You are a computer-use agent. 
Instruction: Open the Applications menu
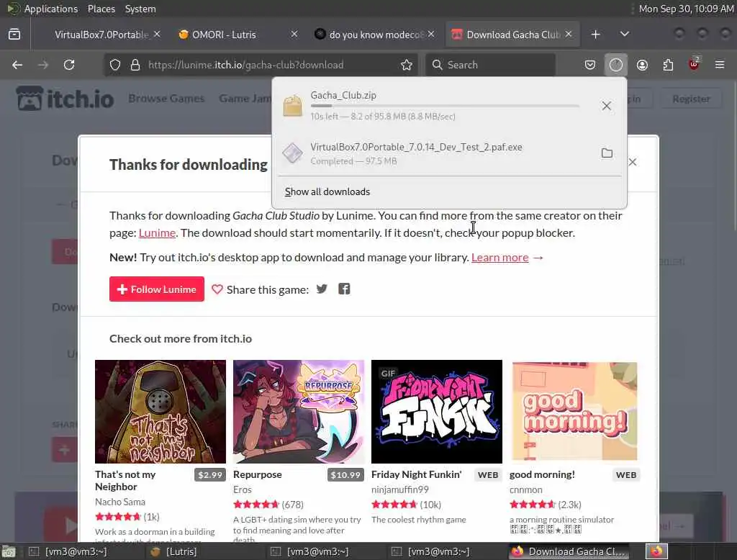tap(51, 9)
